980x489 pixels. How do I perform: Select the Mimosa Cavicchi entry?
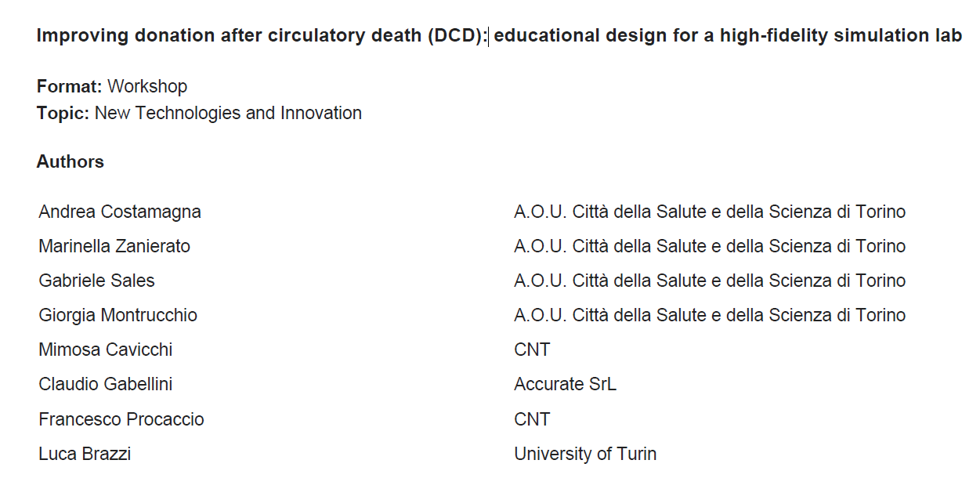tap(106, 350)
